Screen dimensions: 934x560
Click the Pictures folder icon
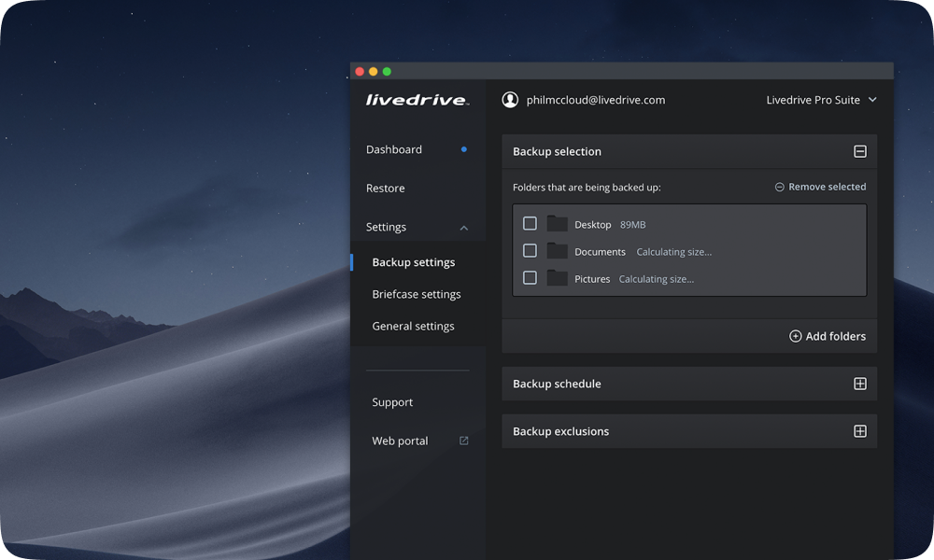click(x=557, y=278)
